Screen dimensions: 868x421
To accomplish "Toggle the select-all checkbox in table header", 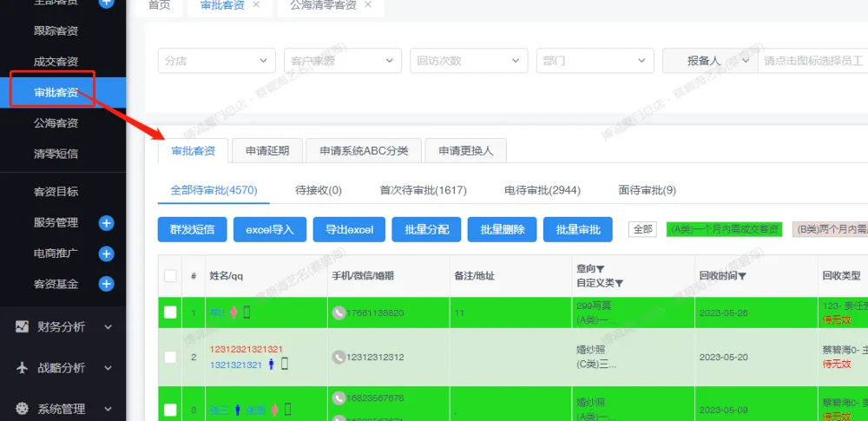I will [170, 276].
